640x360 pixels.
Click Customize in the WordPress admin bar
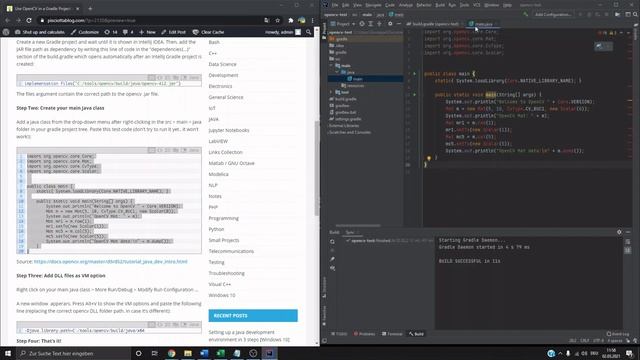tap(85, 32)
